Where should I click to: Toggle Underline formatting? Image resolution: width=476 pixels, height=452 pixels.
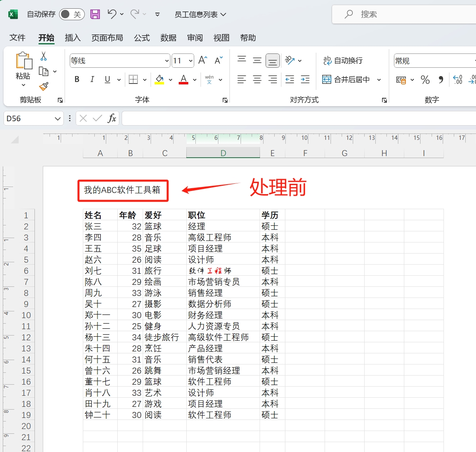[107, 79]
